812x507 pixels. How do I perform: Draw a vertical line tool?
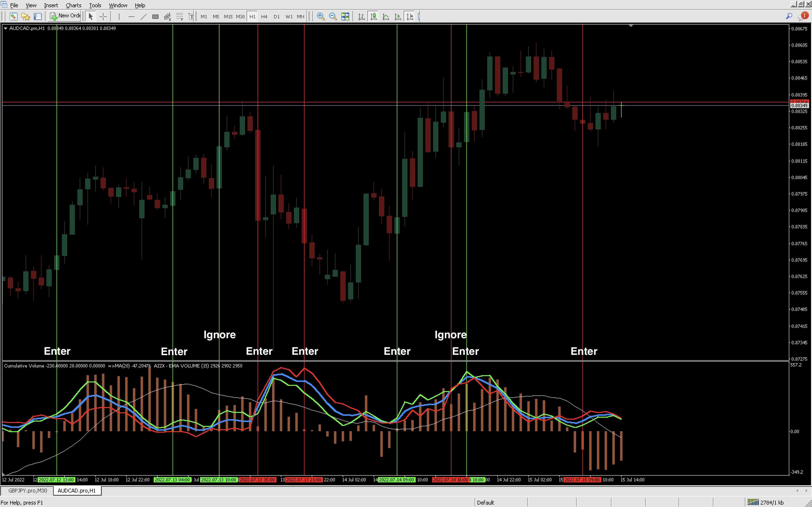coord(119,16)
